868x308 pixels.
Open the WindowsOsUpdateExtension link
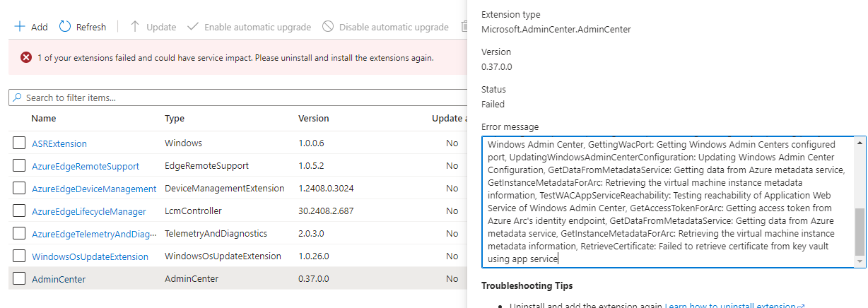coord(90,256)
